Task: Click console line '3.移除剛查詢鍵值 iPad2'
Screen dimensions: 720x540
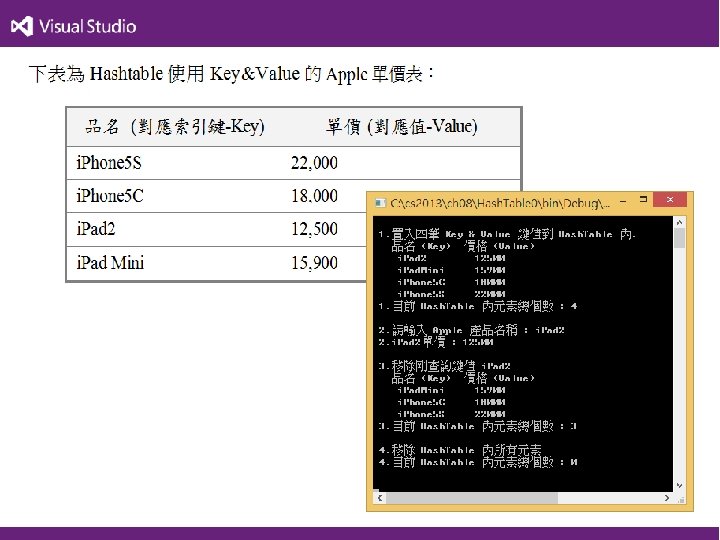Action: click(x=444, y=366)
